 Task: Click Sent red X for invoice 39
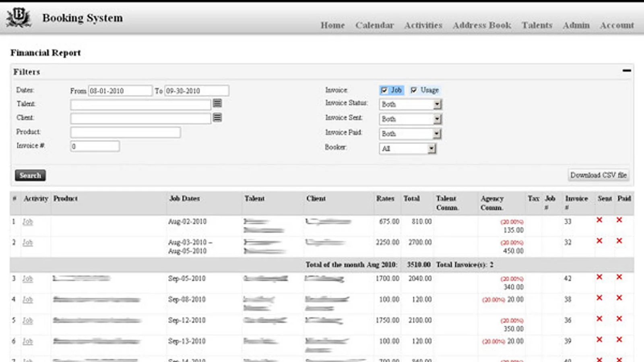pos(599,340)
